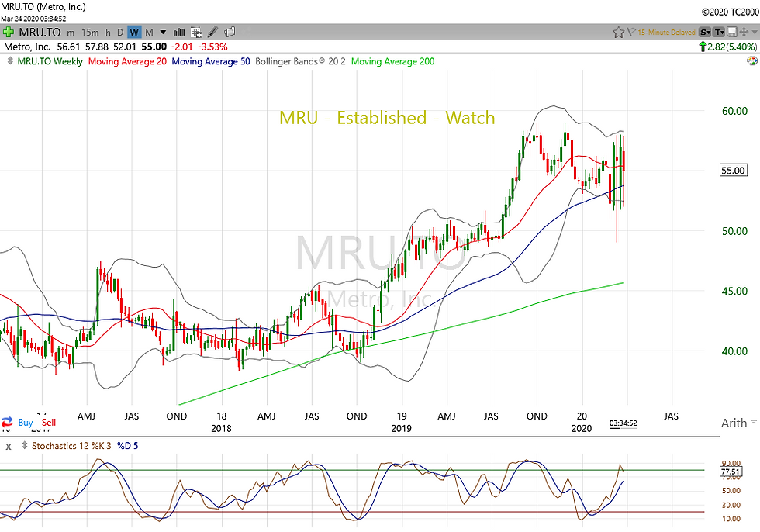The image size is (760, 532).
Task: Click the 2.82(5.40%) change value
Action: 732,47
